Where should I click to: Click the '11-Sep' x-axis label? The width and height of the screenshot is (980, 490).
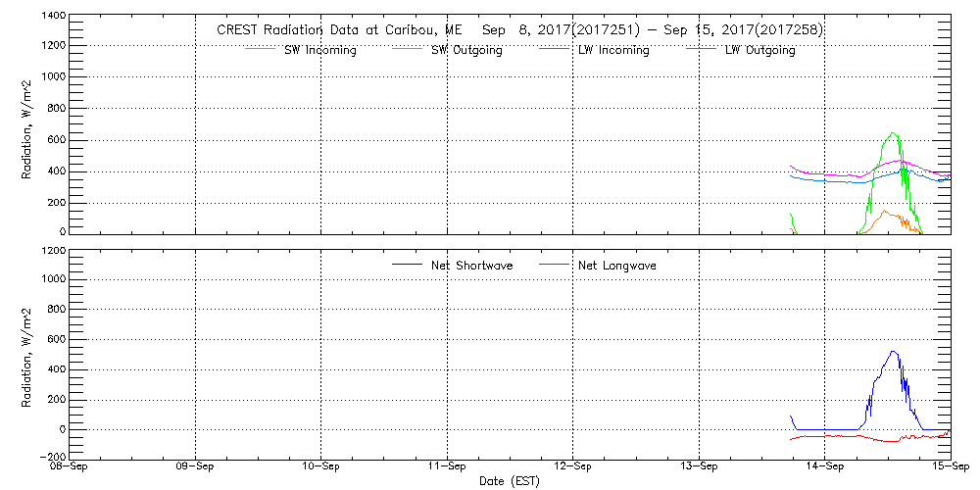pos(447,467)
